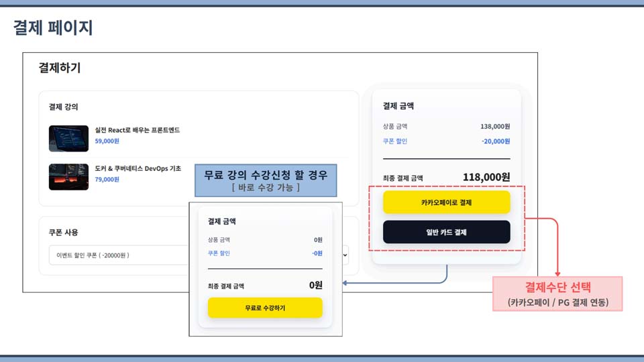Viewport: 644px width, 362px height.
Task: Click the 결제하기 page heading
Action: (60, 68)
